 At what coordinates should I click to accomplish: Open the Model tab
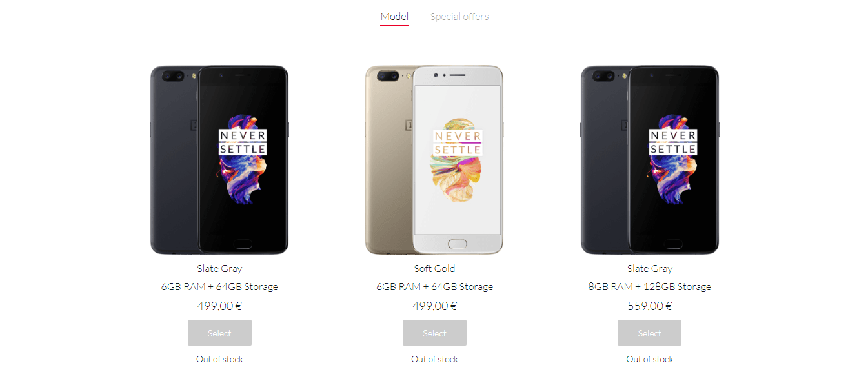click(x=394, y=17)
